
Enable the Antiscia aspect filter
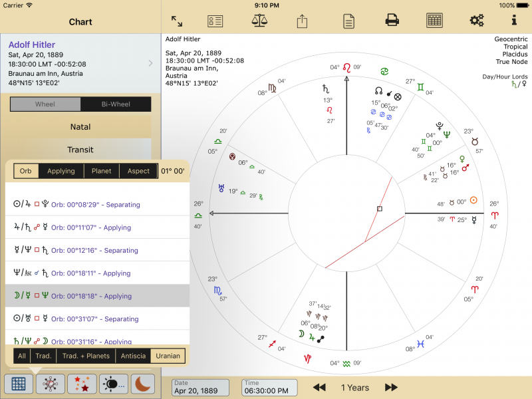[134, 356]
